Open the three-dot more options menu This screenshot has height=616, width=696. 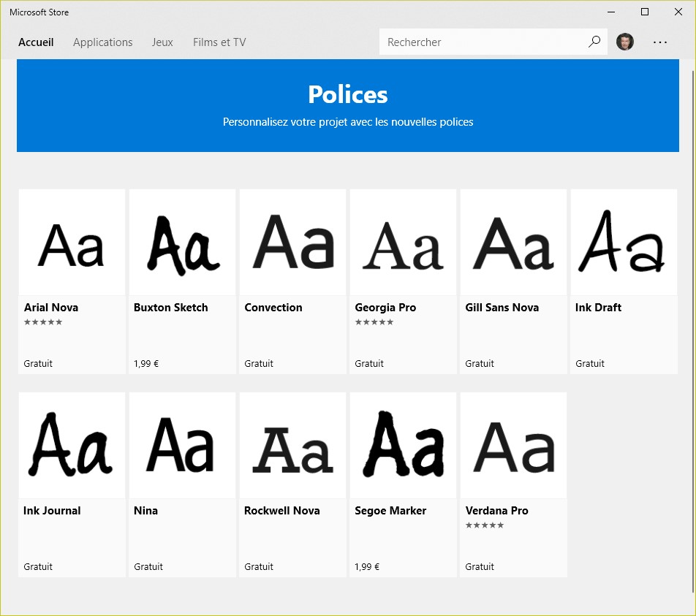[660, 42]
